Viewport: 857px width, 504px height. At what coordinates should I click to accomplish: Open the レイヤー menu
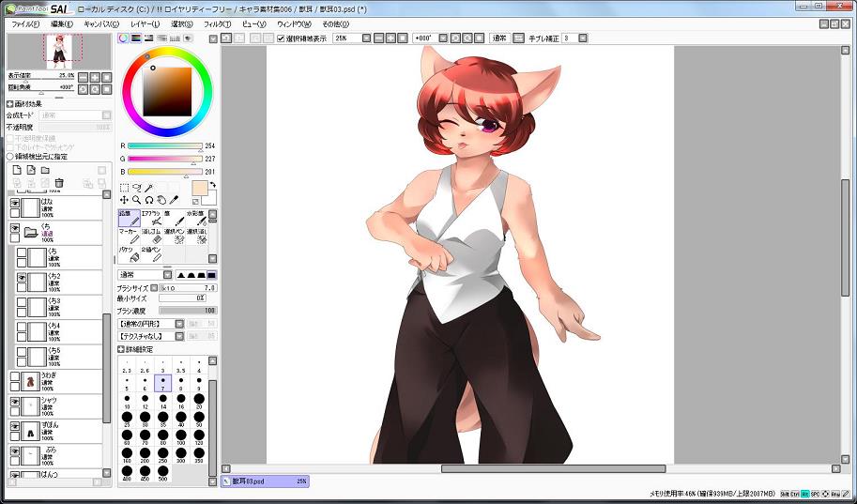click(145, 23)
